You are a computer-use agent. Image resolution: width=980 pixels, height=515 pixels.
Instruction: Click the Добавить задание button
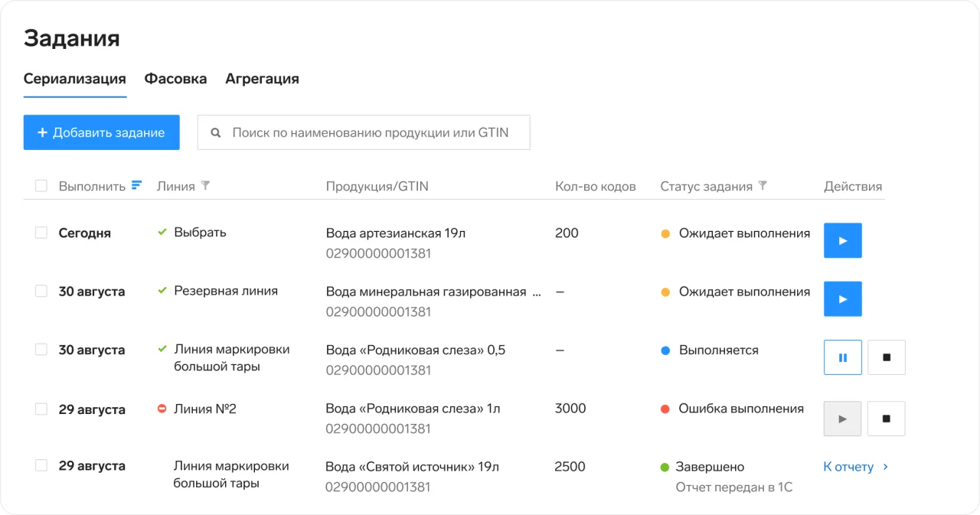click(x=102, y=132)
